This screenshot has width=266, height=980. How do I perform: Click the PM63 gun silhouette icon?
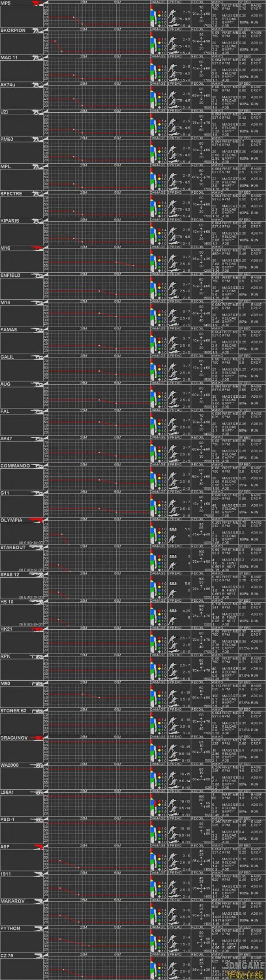(x=38, y=139)
